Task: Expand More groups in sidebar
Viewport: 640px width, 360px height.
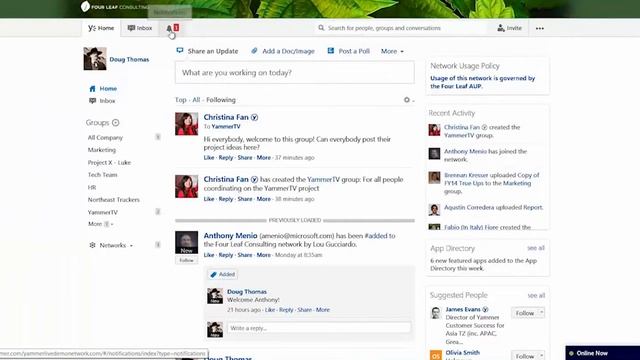Action: coord(100,224)
